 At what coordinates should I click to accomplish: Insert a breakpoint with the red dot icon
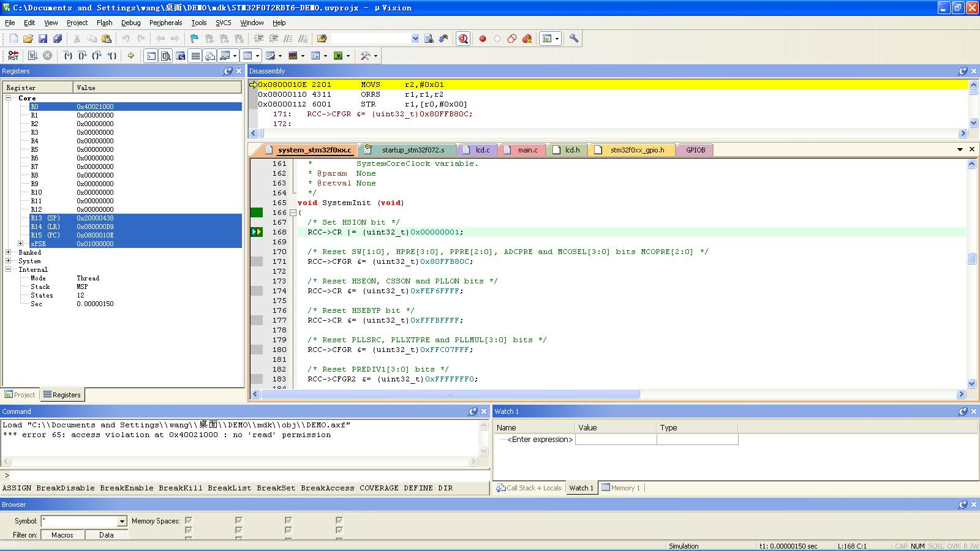pyautogui.click(x=483, y=39)
